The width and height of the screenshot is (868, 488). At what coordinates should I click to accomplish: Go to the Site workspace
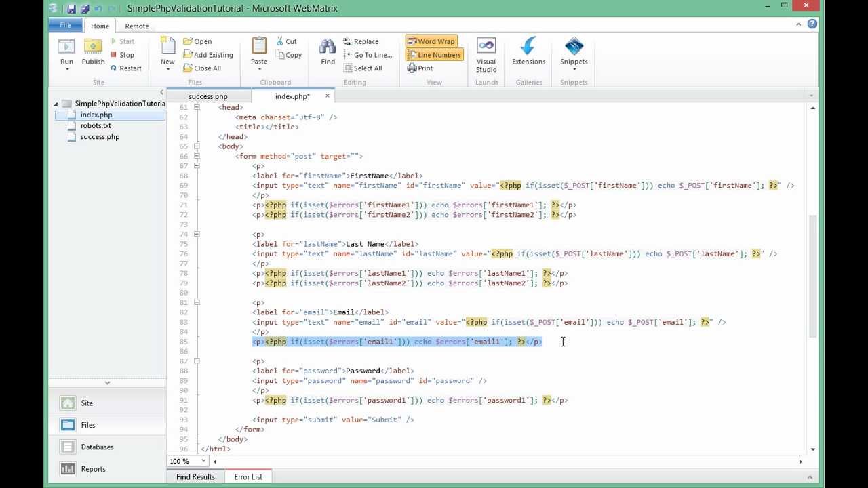(107, 403)
